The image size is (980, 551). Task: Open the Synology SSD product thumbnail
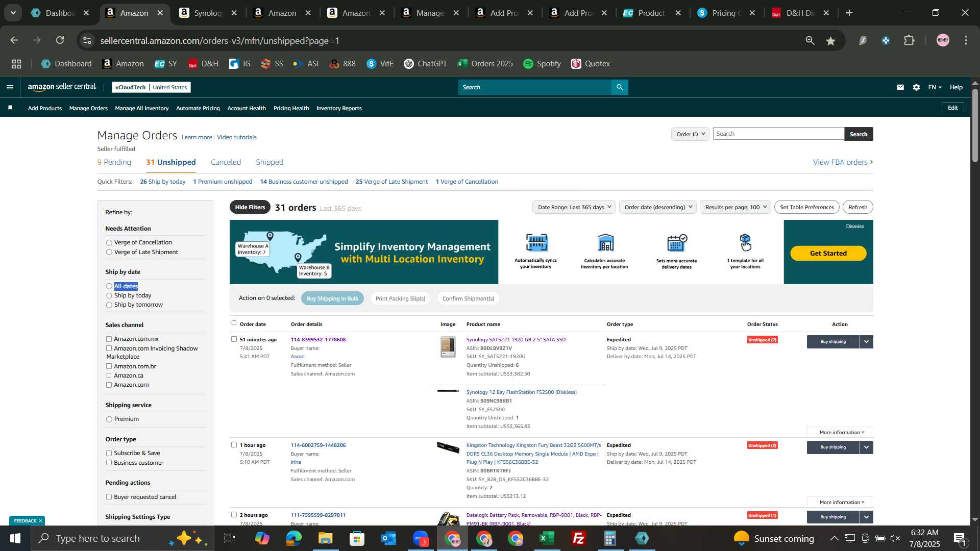[x=448, y=347]
